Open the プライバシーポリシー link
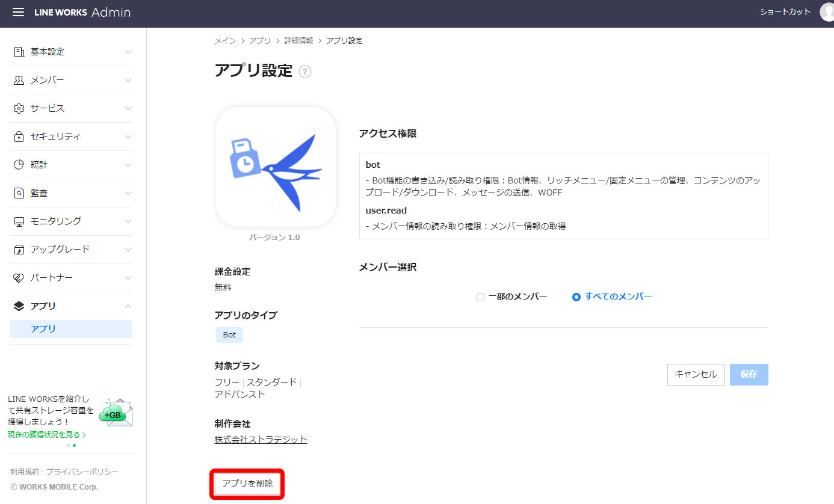The height and width of the screenshot is (504, 834). (82, 472)
